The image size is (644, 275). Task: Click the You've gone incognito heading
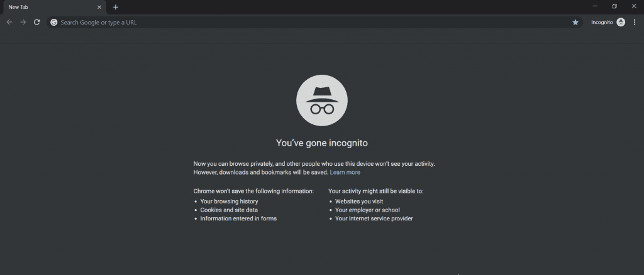pos(321,143)
